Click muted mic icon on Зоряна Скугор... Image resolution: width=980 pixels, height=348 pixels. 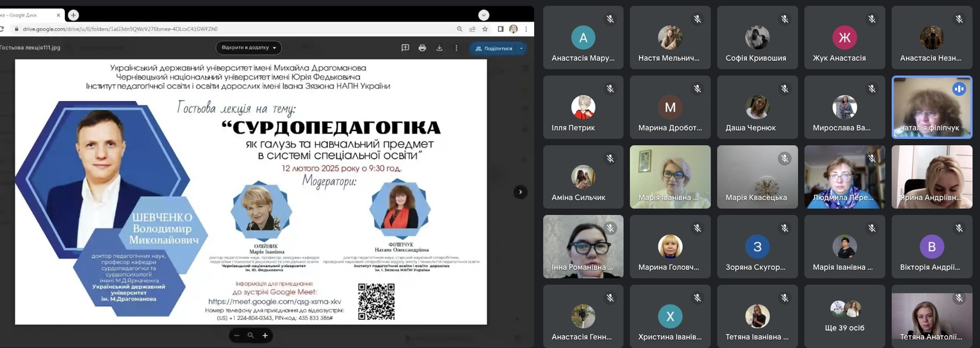(x=785, y=228)
